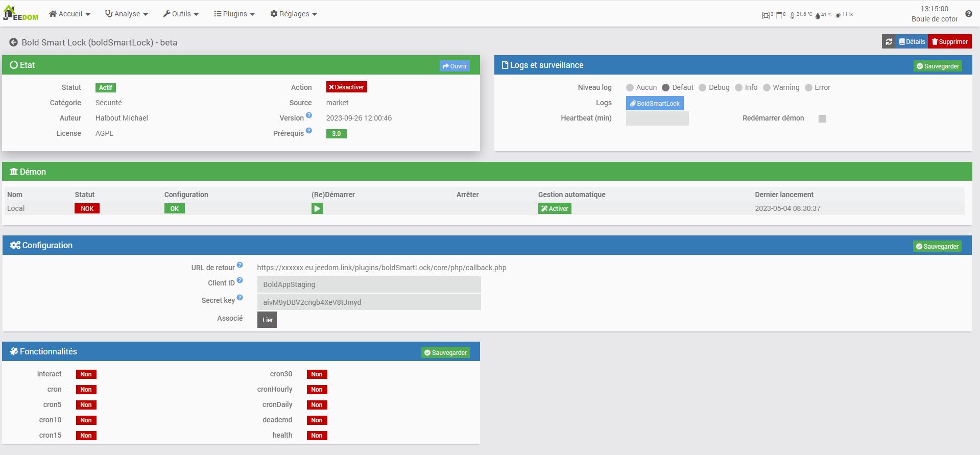Screen dimensions: 980x455
Task: Select the Warning log level
Action: coord(767,88)
